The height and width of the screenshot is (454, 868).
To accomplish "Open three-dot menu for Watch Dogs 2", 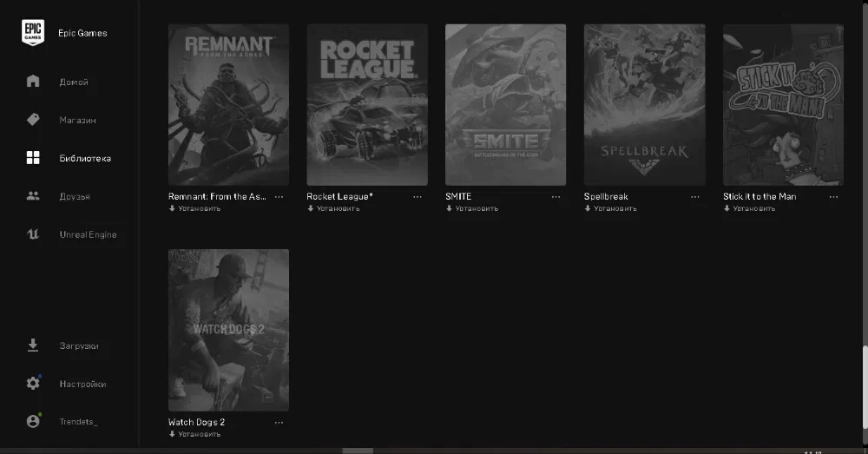I will click(279, 423).
